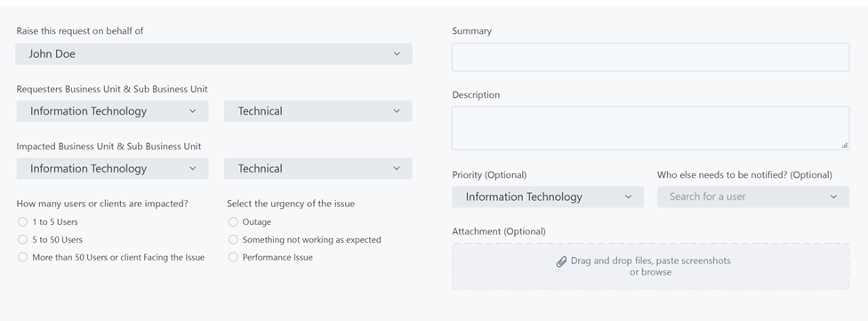Screen dimensions: 868x321
Task: Select the 1 to 5 Users option
Action: click(x=23, y=222)
